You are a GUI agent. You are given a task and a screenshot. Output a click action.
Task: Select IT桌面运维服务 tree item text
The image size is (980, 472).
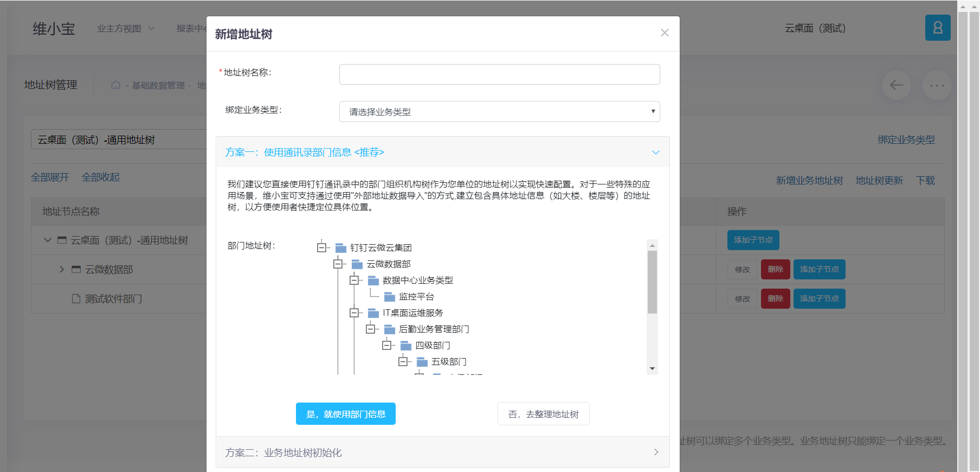[413, 313]
